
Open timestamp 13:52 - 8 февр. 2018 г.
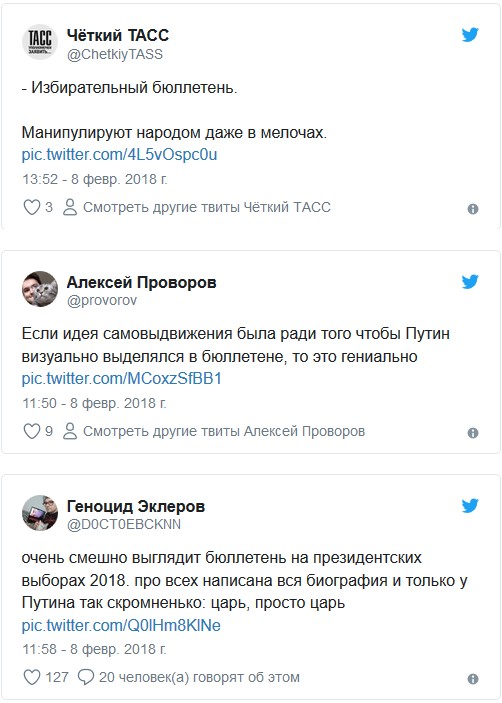point(95,179)
